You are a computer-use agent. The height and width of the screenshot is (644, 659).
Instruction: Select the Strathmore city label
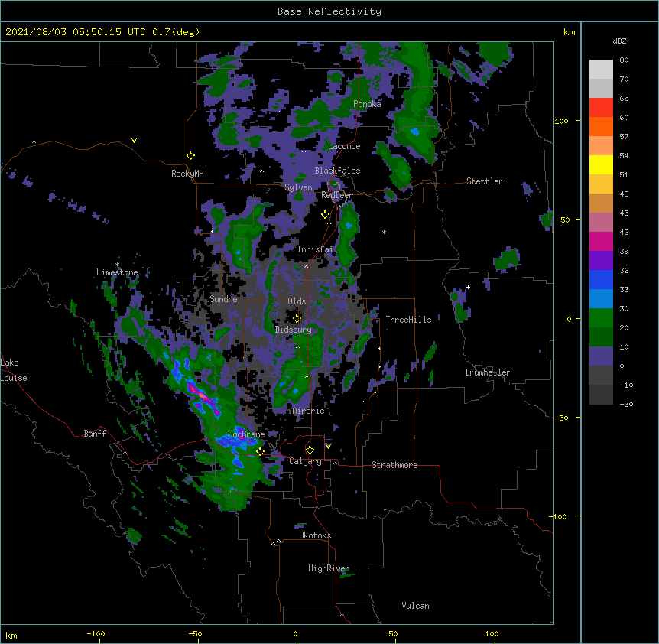[x=394, y=465]
